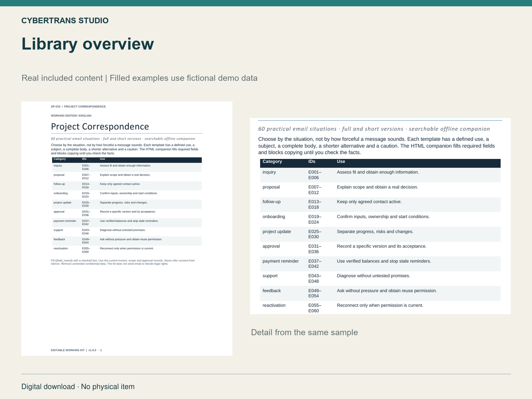Click 'Category' header in small page preview

tap(60, 159)
